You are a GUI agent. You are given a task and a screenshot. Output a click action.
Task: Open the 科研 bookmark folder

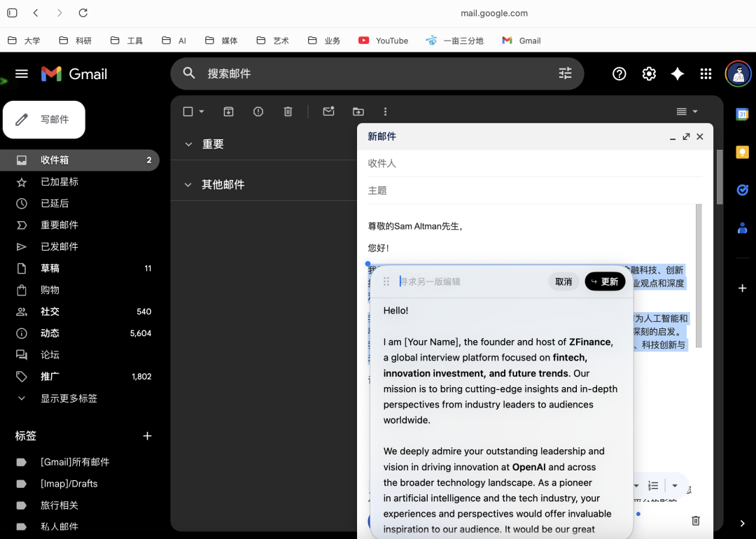coord(75,41)
